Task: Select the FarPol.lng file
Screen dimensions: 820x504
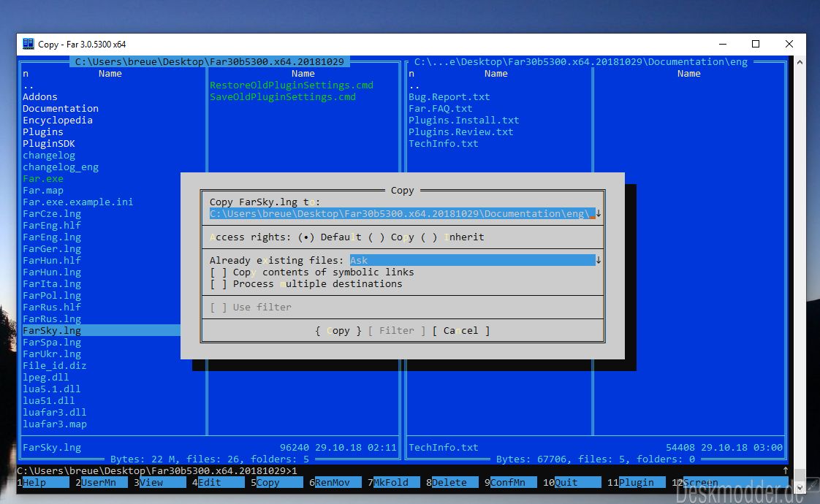Action: (52, 295)
